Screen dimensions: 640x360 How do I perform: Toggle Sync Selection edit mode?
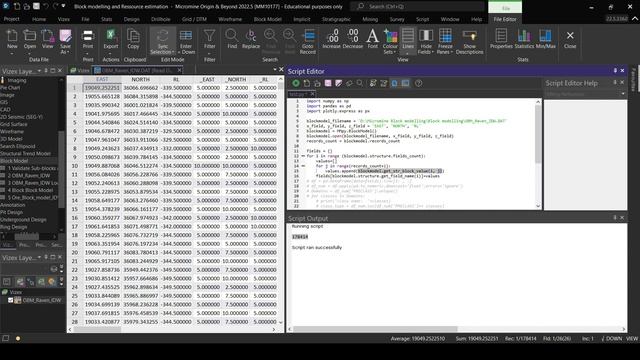162,42
